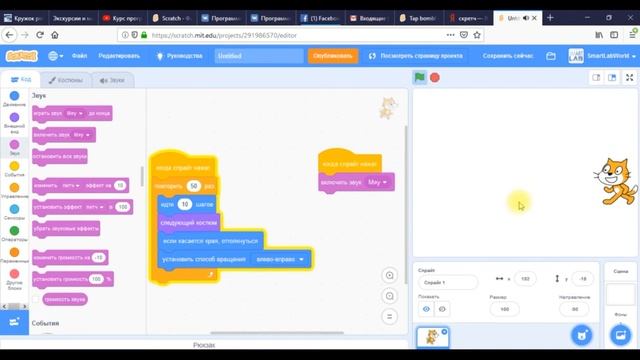Open the Sound blocks category
Screen dimensions: 640x360
[14, 147]
